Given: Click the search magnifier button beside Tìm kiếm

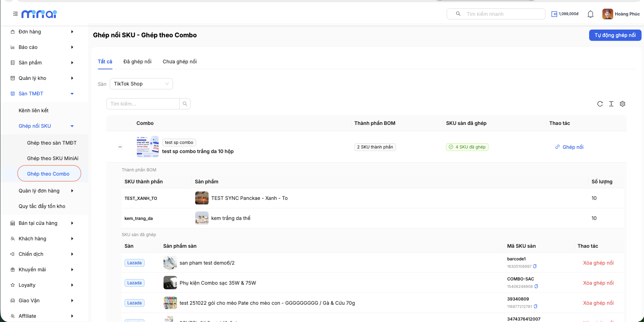Looking at the screenshot, I should point(185,104).
